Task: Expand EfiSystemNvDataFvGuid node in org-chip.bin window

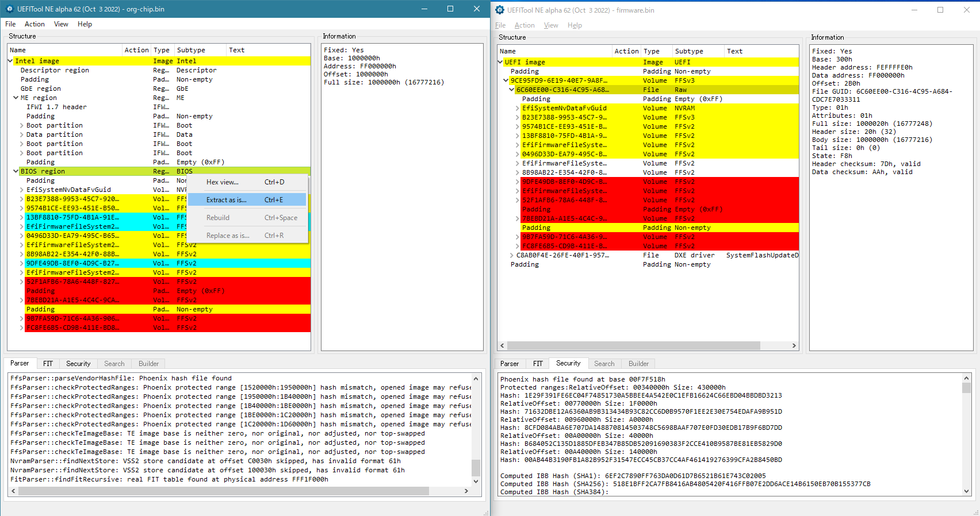Action: [x=22, y=190]
